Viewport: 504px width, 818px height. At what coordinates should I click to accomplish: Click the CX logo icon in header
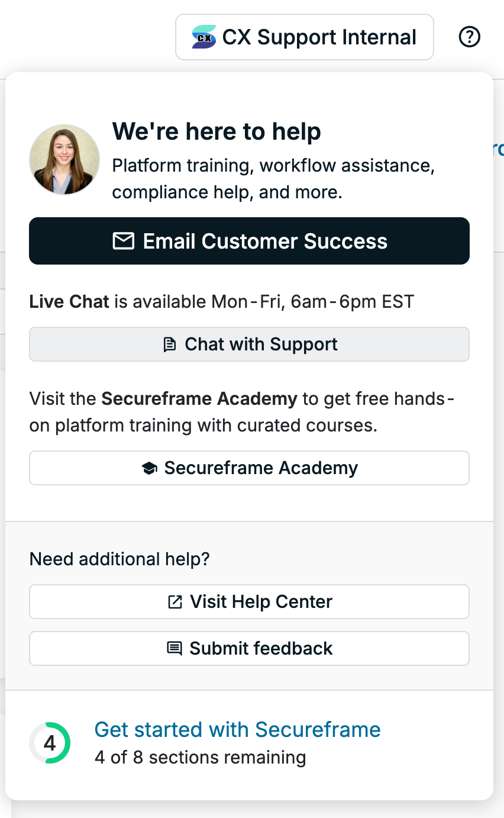204,37
